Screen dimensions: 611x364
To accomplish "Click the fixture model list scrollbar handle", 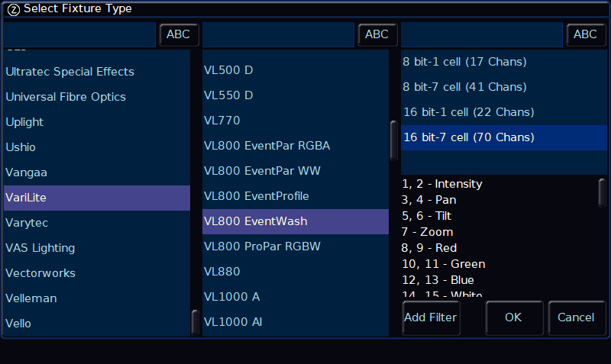I will 393,140.
